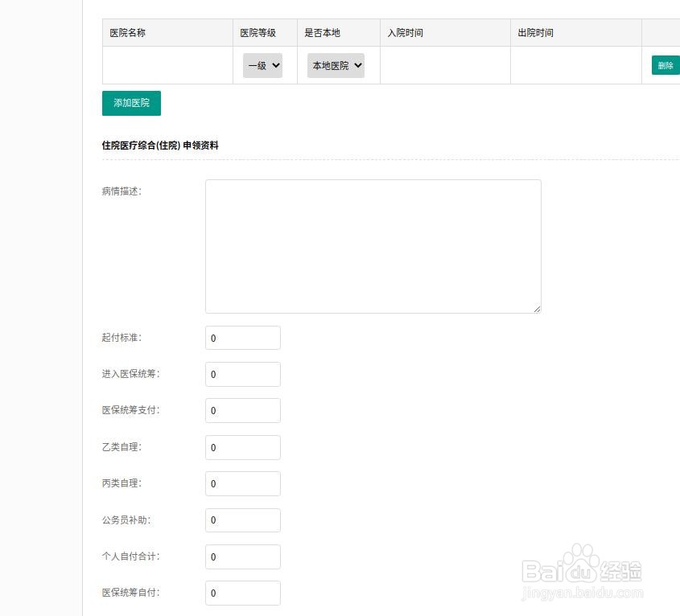Click the 公务员补助 input field
This screenshot has height=616, width=680.
(x=243, y=520)
